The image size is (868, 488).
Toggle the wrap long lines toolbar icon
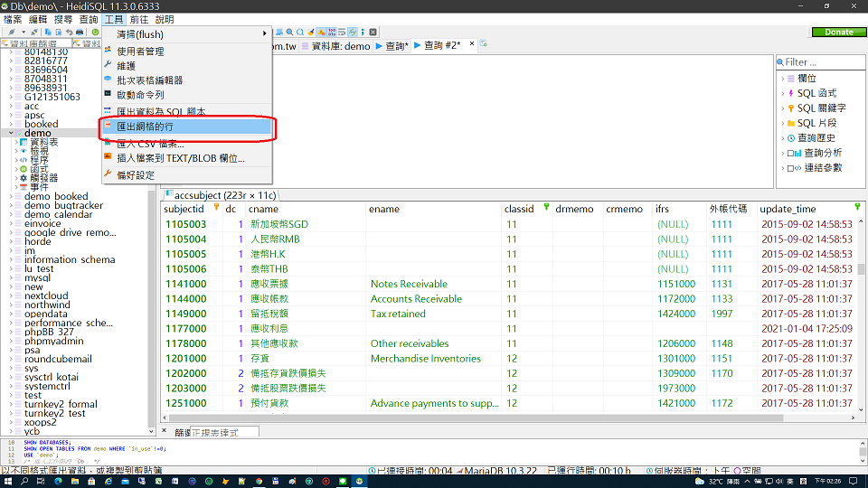(342, 33)
